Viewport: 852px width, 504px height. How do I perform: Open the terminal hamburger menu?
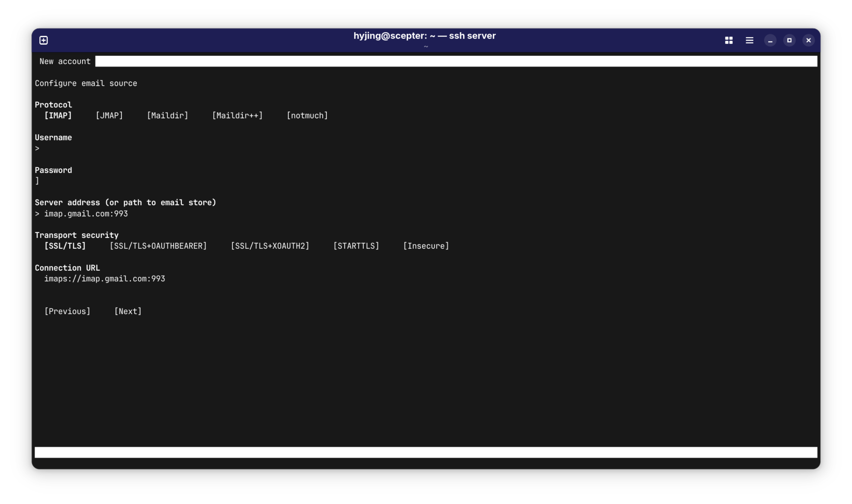(x=750, y=40)
